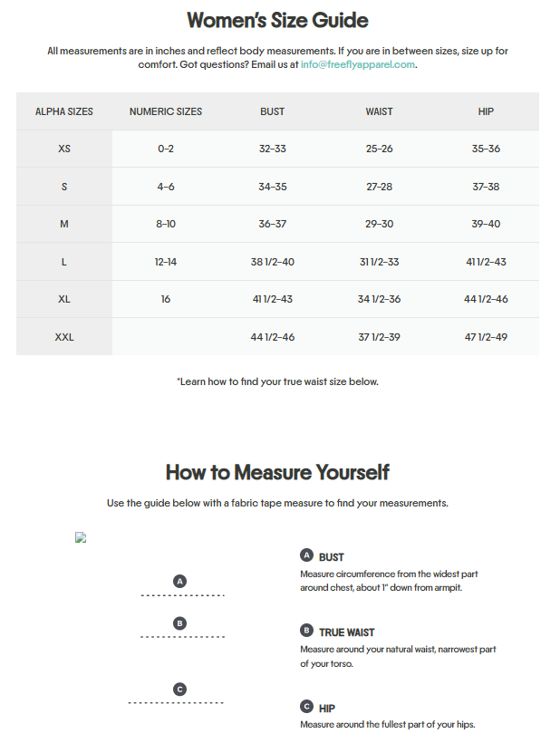Select the XS size row label
The height and width of the screenshot is (743, 560).
[64, 149]
